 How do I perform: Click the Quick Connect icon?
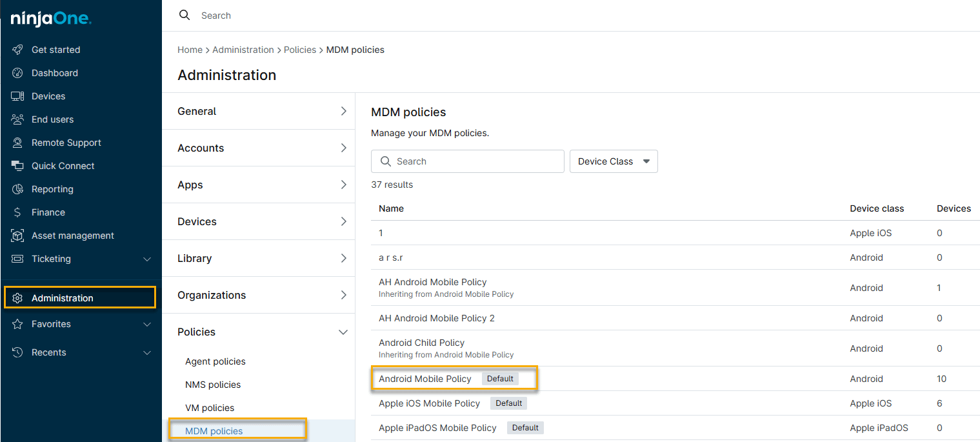point(17,166)
